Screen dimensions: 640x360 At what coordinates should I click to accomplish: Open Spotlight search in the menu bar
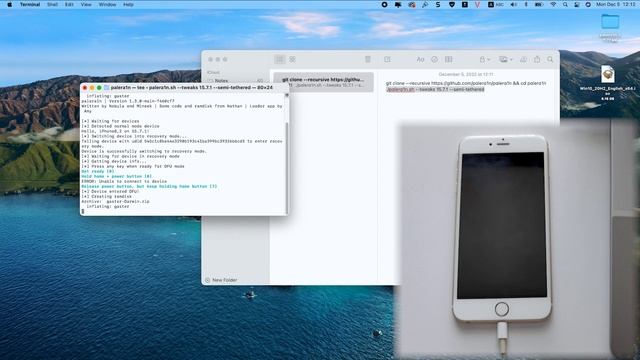click(565, 4)
